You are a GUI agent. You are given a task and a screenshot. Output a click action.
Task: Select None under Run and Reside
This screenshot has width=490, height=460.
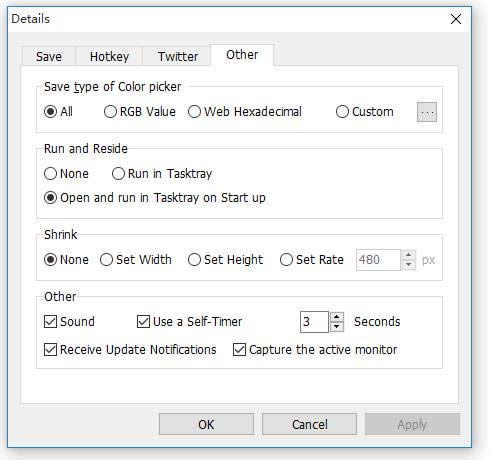[66, 174]
